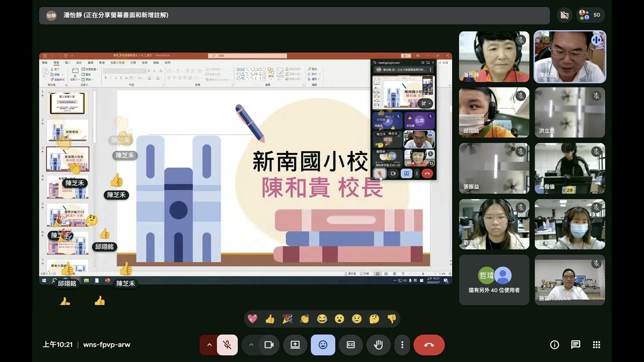Open the meeting details info icon
This screenshot has height=362, width=644.
[554, 345]
